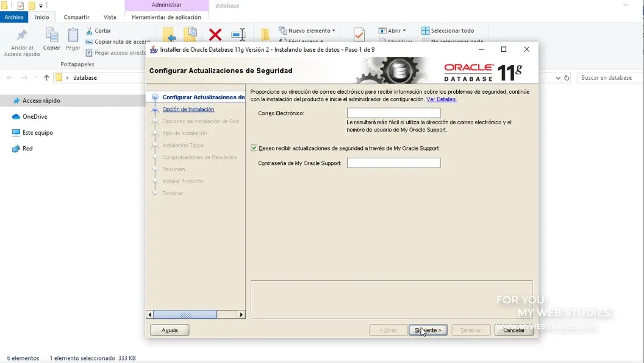The height and width of the screenshot is (363, 644).
Task: Expand the Abrir dropdown arrow
Action: (x=404, y=31)
